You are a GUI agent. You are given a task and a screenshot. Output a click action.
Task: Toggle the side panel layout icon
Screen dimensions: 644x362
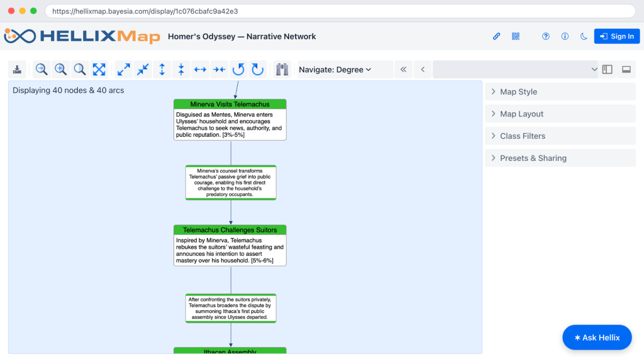[x=607, y=69]
